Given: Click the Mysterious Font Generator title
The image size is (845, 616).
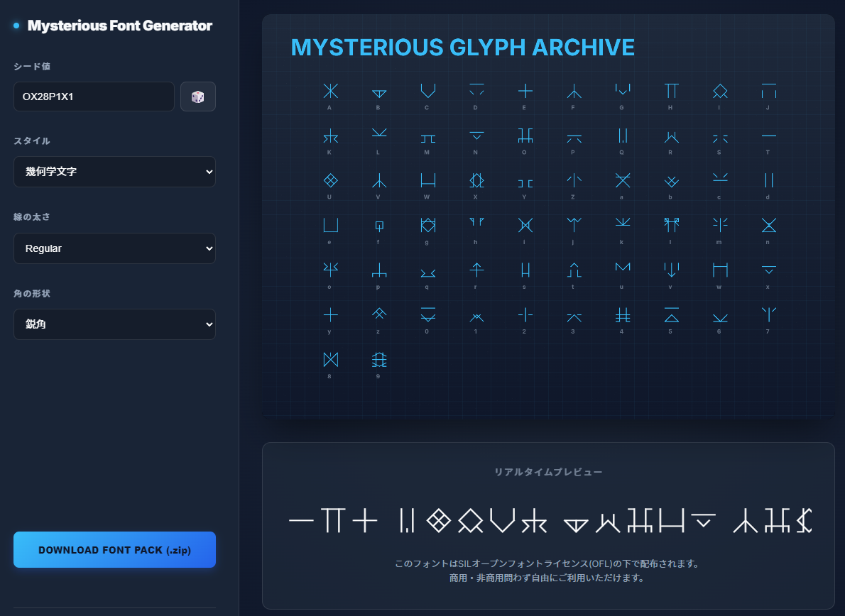Looking at the screenshot, I should (119, 26).
